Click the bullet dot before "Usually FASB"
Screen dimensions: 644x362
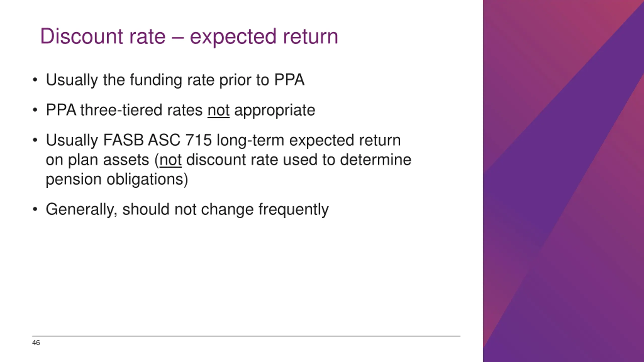pyautogui.click(x=35, y=140)
